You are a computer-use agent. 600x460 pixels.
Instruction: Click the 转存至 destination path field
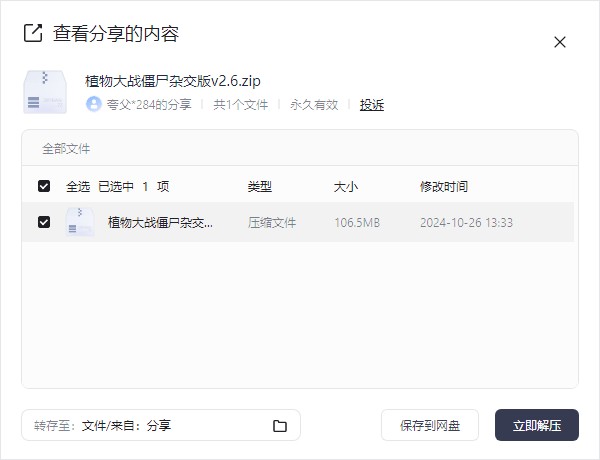coord(161,425)
